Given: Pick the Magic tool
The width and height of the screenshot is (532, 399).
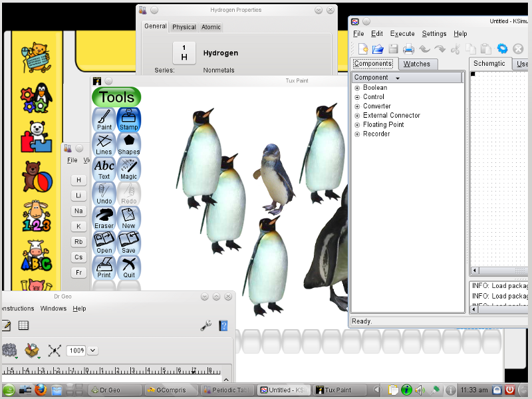Looking at the screenshot, I should 129,168.
